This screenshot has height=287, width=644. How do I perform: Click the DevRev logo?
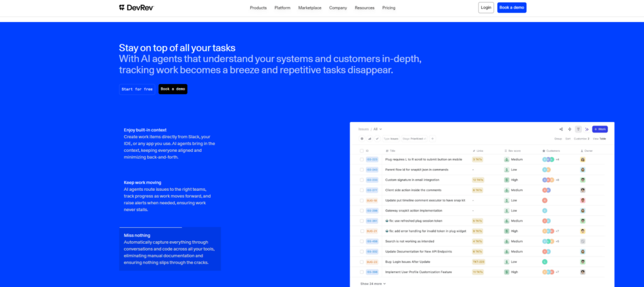136,8
